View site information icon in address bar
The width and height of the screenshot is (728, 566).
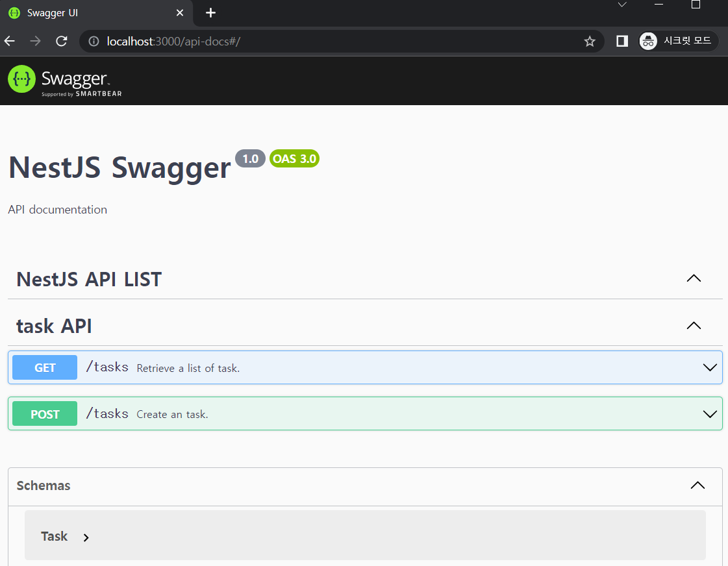click(94, 42)
